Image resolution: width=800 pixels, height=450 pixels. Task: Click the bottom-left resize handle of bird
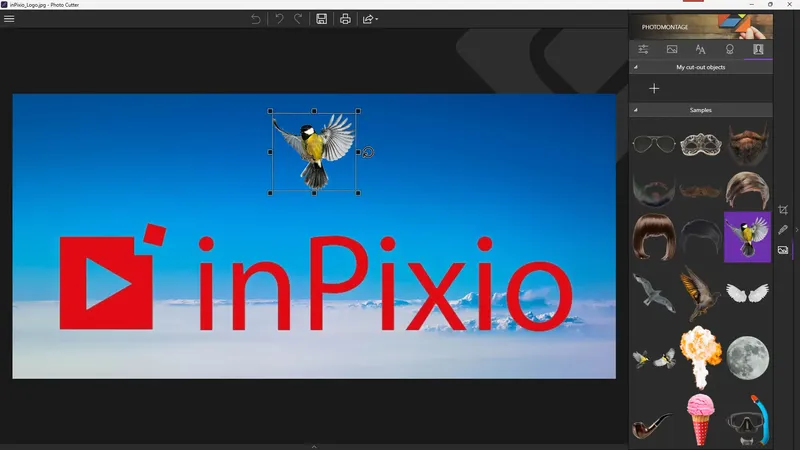coord(270,193)
